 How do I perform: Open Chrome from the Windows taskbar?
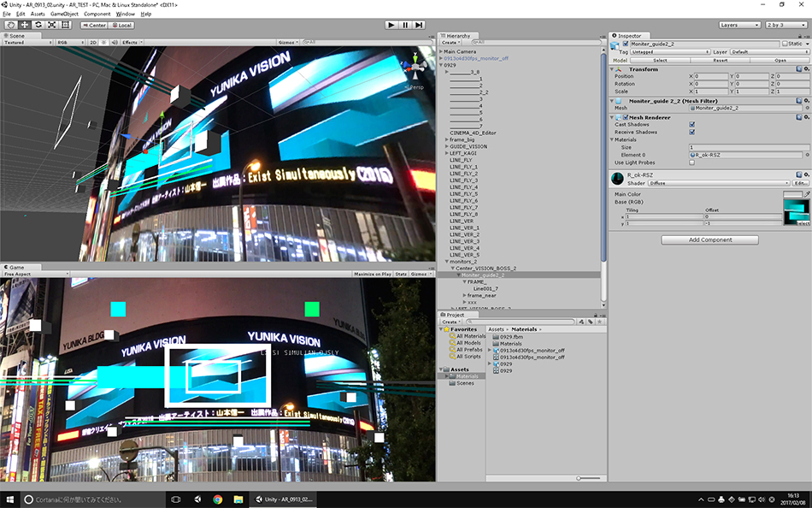pos(217,499)
